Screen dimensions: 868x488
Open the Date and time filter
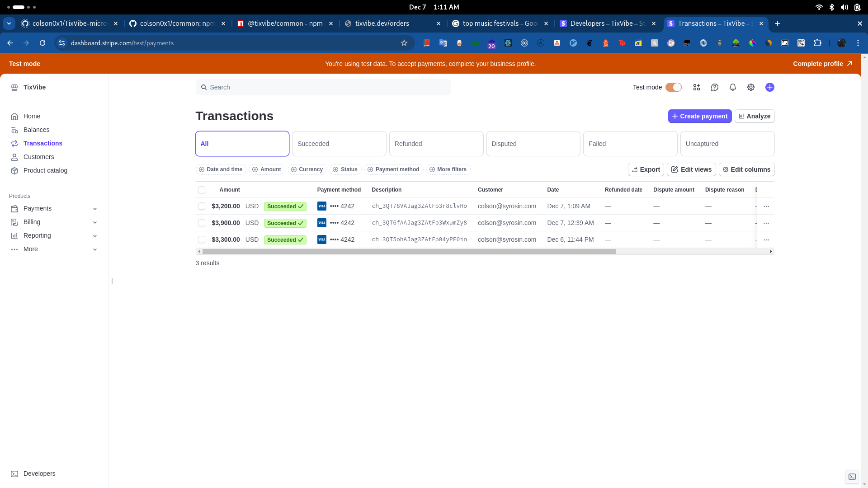point(221,169)
